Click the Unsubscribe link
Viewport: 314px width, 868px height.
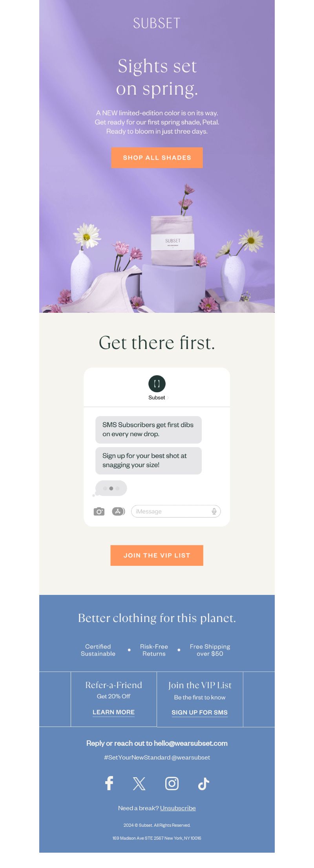pos(178,808)
